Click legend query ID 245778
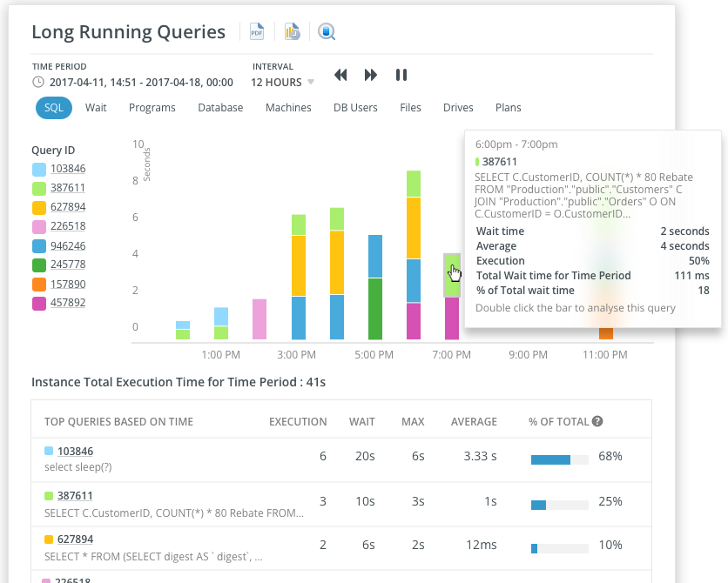Viewport: 728px width, 583px height. point(68,265)
